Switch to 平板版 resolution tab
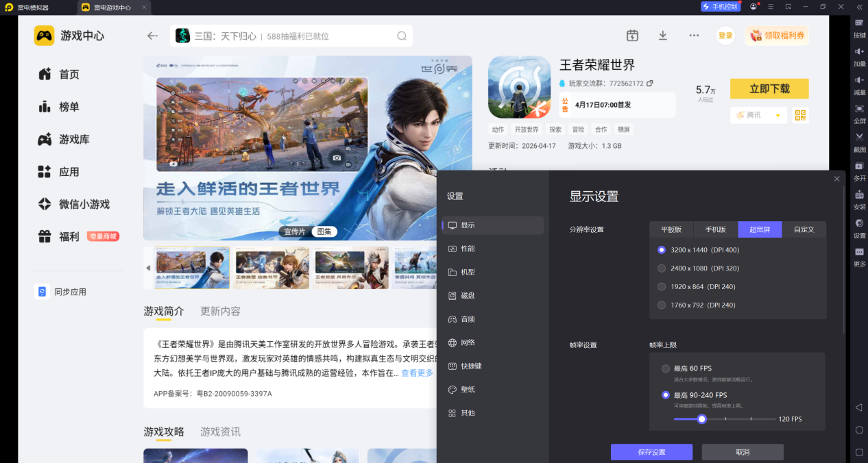868x463 pixels. point(672,229)
